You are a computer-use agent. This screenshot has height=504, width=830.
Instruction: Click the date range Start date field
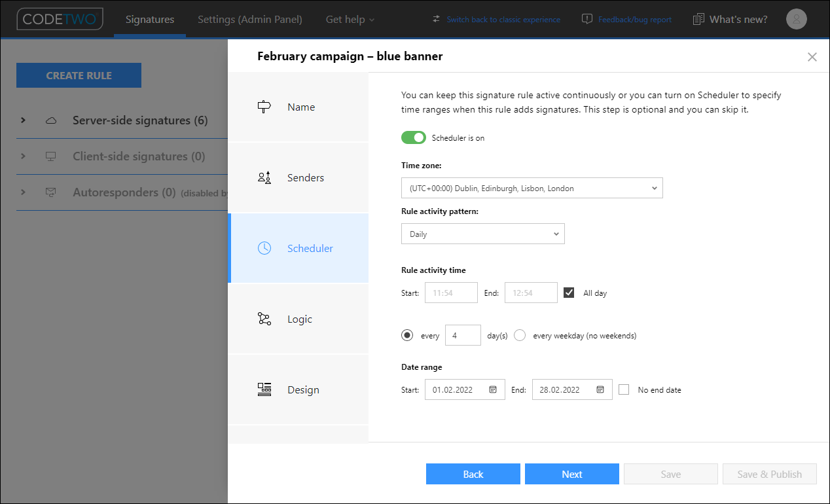point(465,389)
